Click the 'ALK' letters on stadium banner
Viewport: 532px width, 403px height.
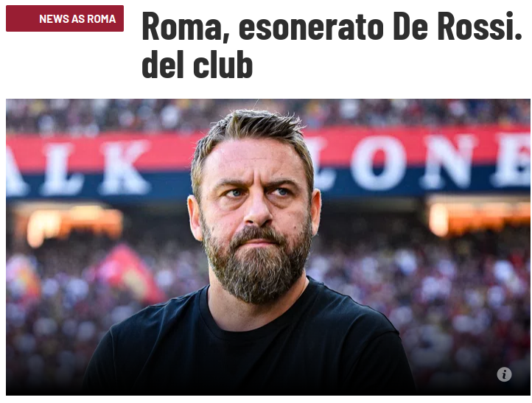[78, 168]
